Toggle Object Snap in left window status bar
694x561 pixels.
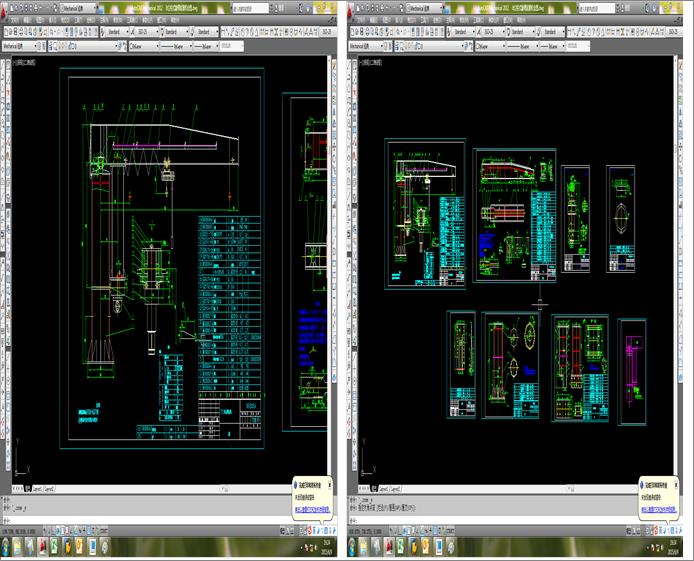coord(67,530)
